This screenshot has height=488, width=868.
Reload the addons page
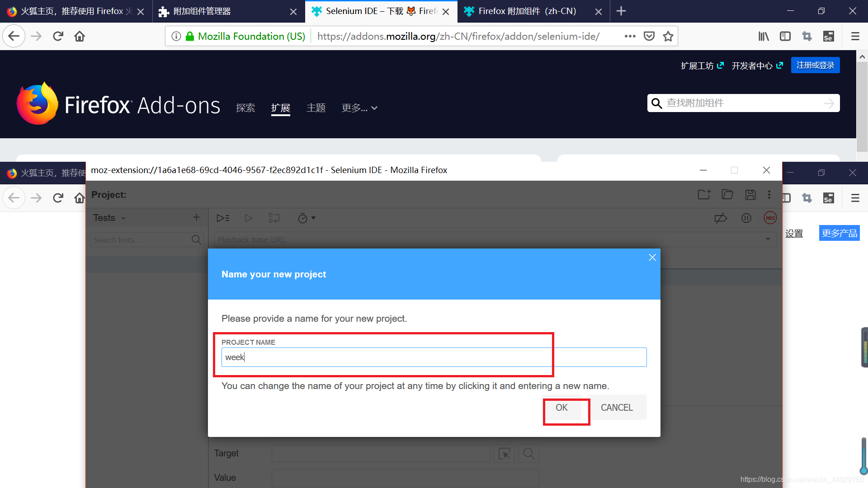58,36
